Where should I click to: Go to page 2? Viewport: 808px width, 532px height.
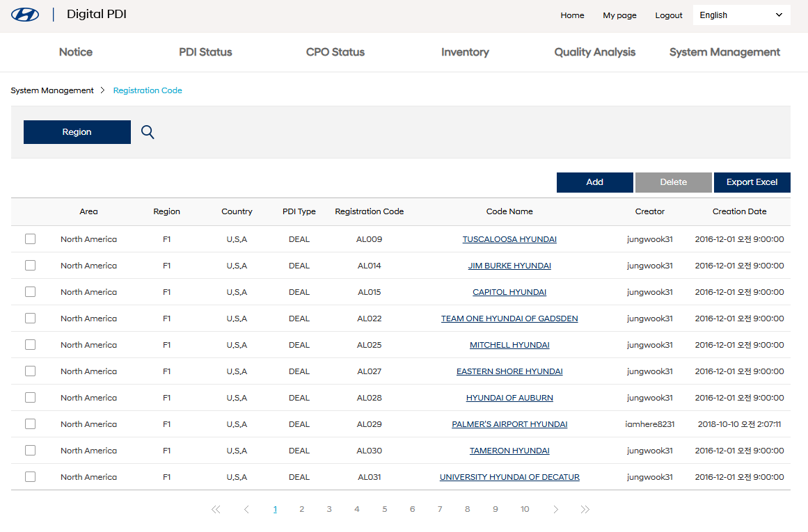(302, 509)
